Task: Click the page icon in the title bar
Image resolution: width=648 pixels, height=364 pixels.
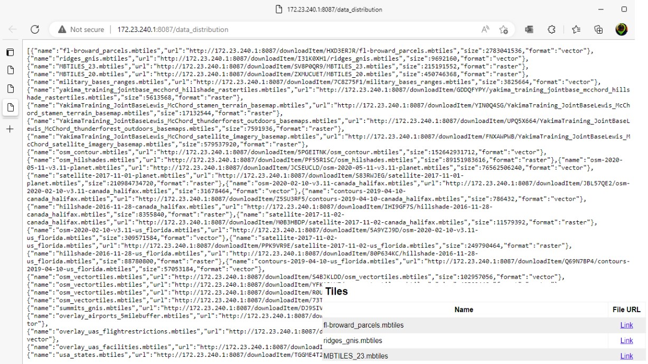Action: 279,9
